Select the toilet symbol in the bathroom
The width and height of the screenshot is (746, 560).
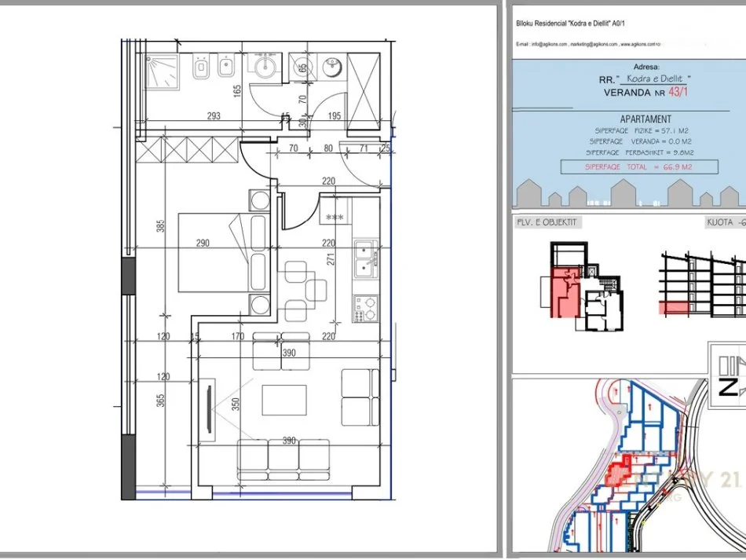click(x=199, y=70)
